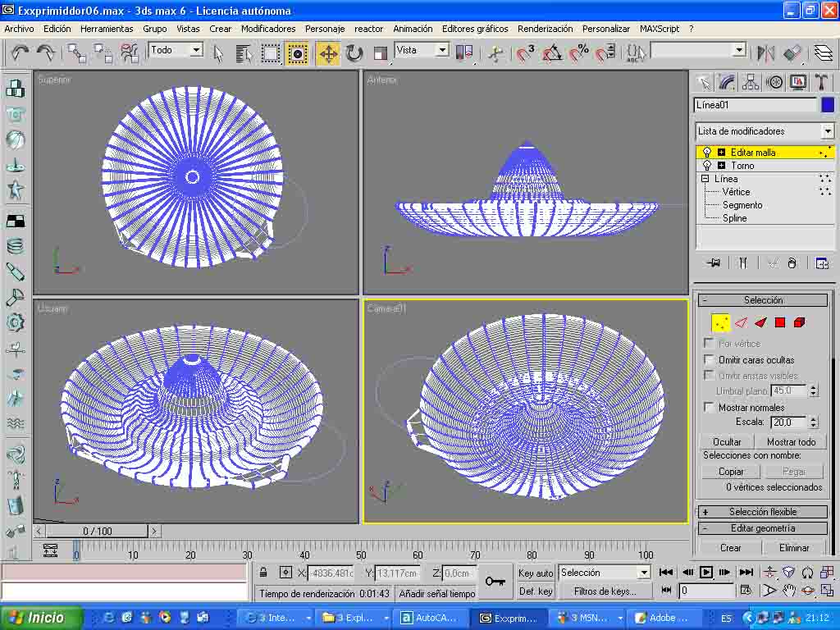
Task: Collapse the Línea tree node
Action: (x=705, y=179)
